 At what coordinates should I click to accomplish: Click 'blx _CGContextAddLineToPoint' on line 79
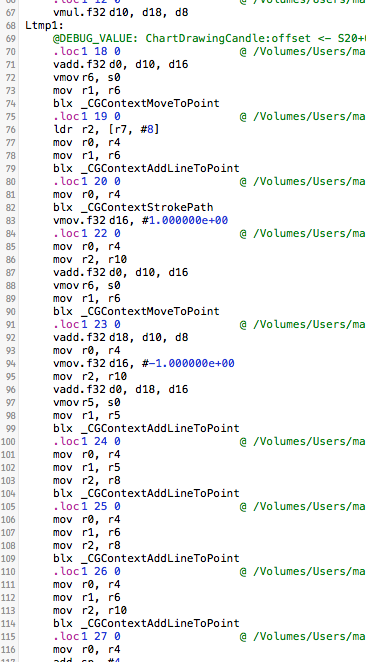146,168
